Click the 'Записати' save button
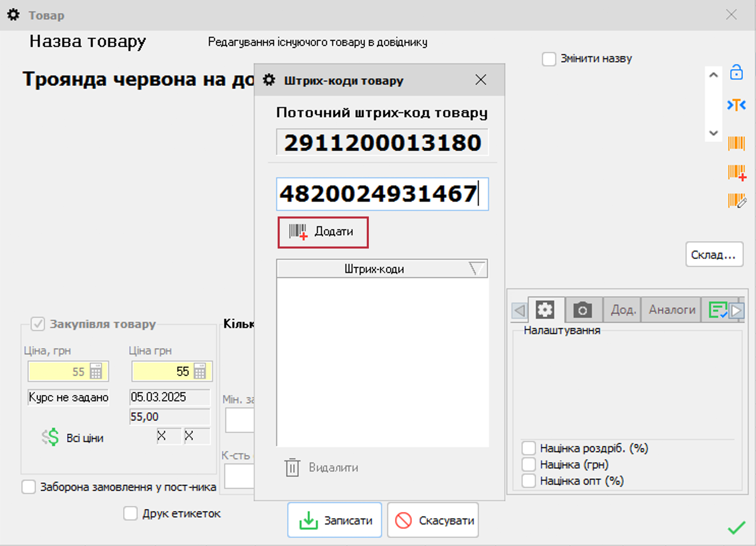Viewport: 756px width, 546px height. pos(335,520)
